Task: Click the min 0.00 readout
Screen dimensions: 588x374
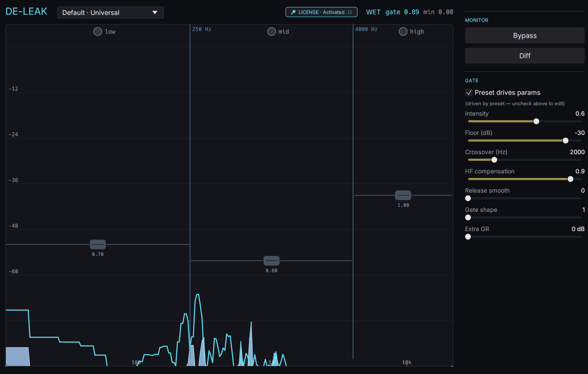Action: [438, 12]
